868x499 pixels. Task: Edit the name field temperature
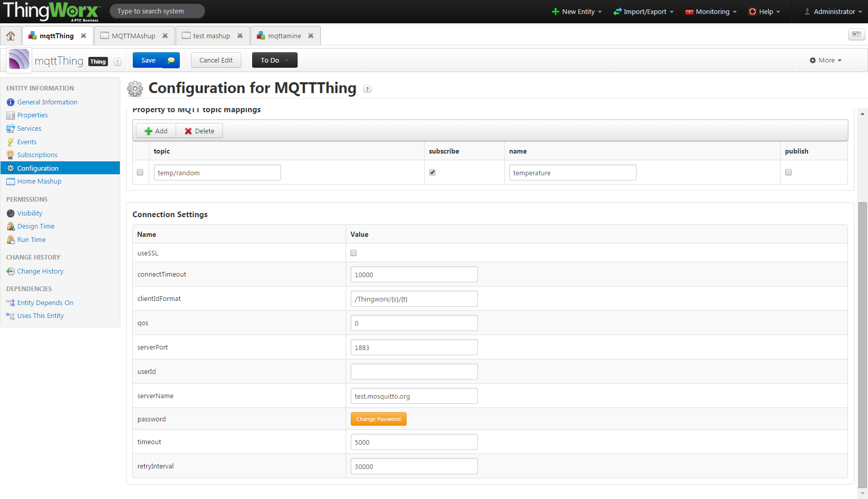point(573,173)
